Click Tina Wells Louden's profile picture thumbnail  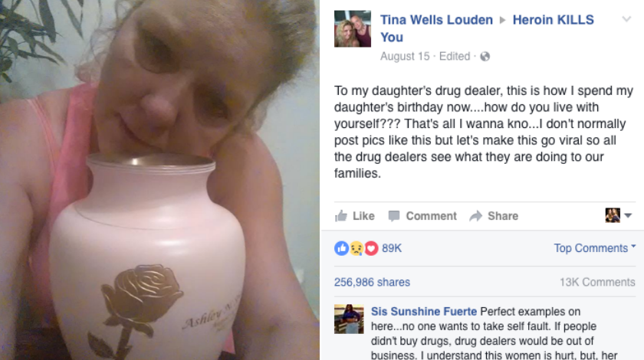click(x=353, y=29)
